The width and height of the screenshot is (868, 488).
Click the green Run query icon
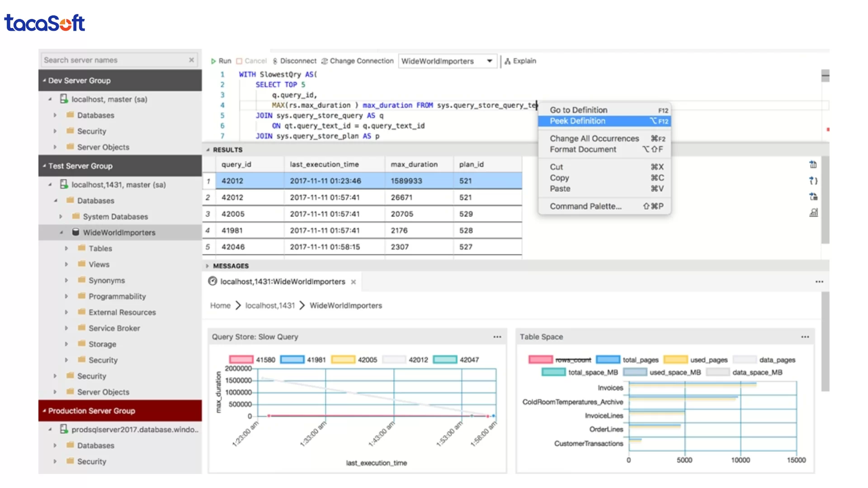pyautogui.click(x=213, y=61)
